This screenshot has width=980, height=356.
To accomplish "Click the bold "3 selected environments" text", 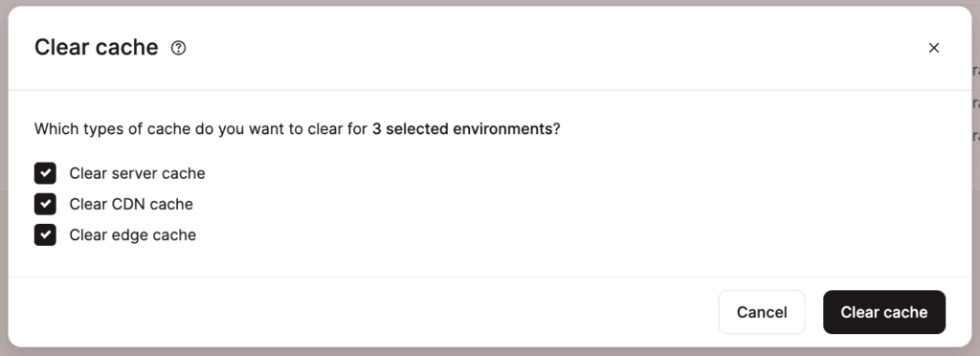I will point(462,129).
